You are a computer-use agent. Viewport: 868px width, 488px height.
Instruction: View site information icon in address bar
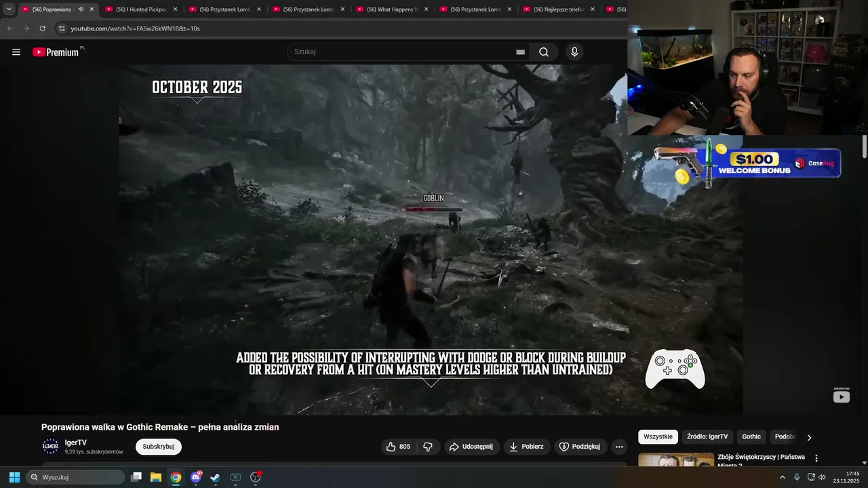pos(62,28)
